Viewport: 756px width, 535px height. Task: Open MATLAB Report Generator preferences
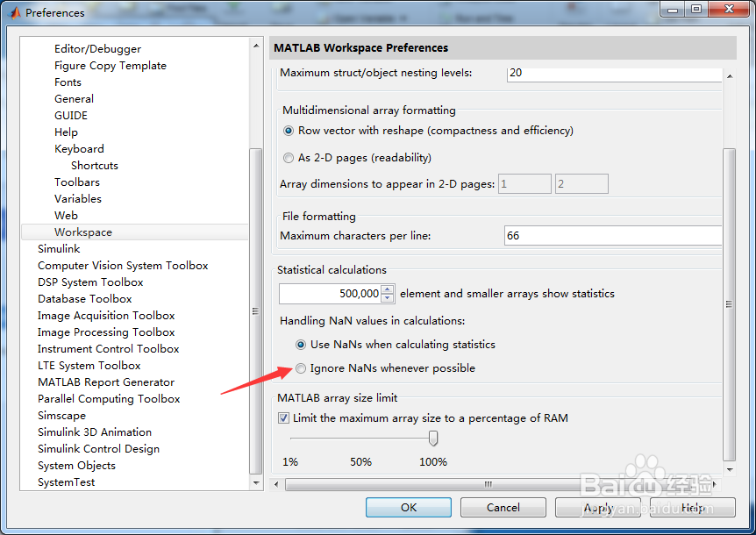(106, 382)
